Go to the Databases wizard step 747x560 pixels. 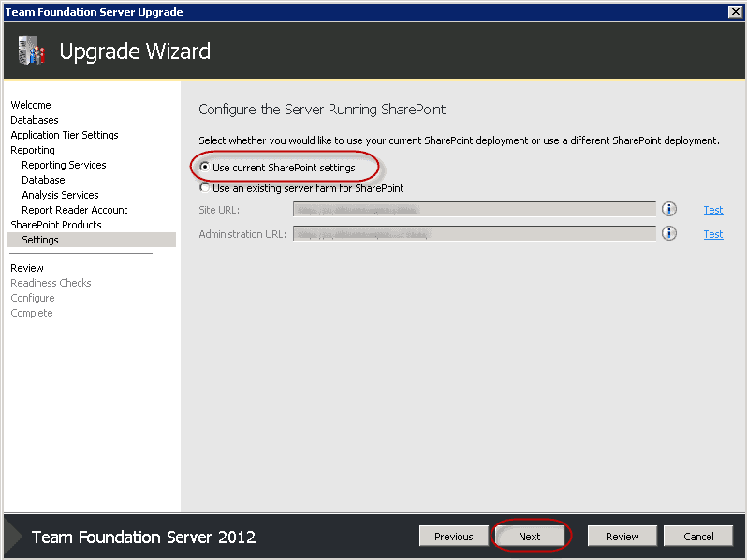tap(35, 120)
